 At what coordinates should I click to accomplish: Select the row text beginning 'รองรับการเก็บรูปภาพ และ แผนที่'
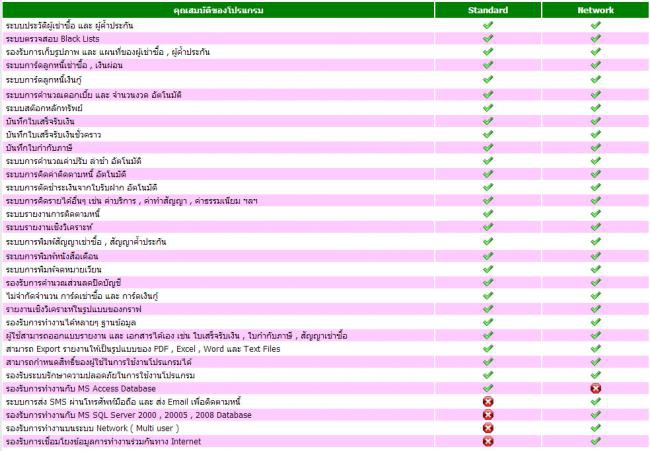coord(108,52)
